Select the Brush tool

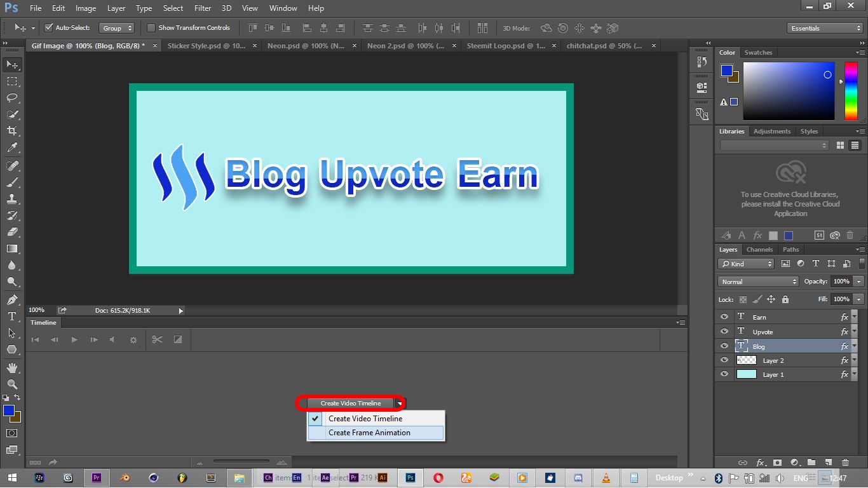click(12, 182)
